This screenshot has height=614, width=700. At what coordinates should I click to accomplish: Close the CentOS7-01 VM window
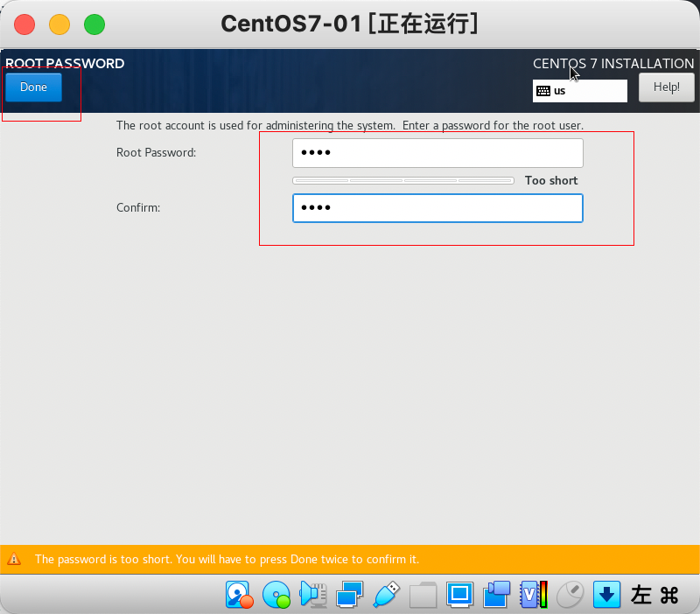24,24
